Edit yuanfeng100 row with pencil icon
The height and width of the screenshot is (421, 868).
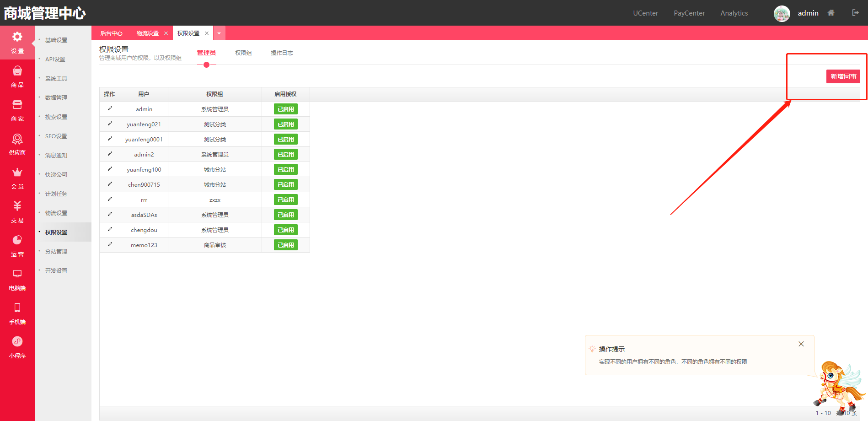tap(110, 169)
